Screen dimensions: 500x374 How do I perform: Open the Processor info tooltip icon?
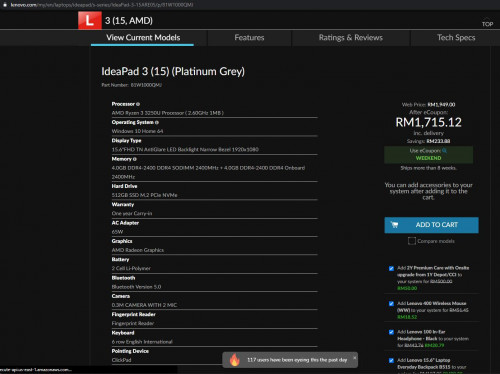(138, 104)
